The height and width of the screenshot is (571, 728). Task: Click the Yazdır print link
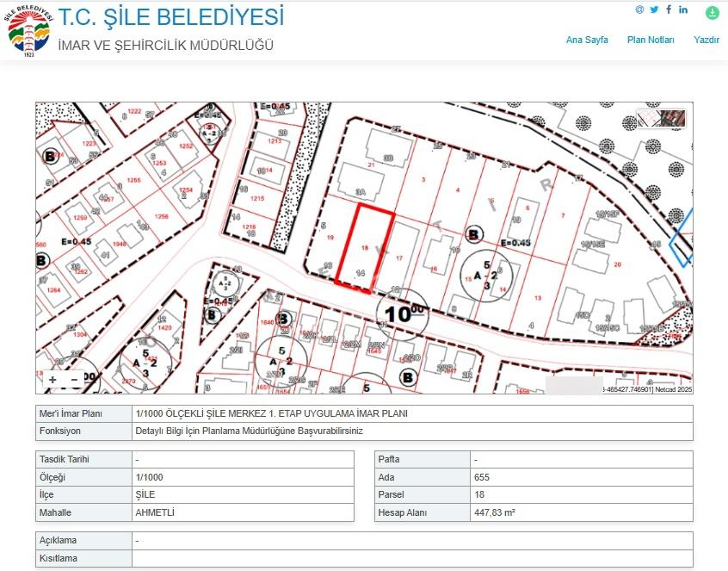coord(706,40)
